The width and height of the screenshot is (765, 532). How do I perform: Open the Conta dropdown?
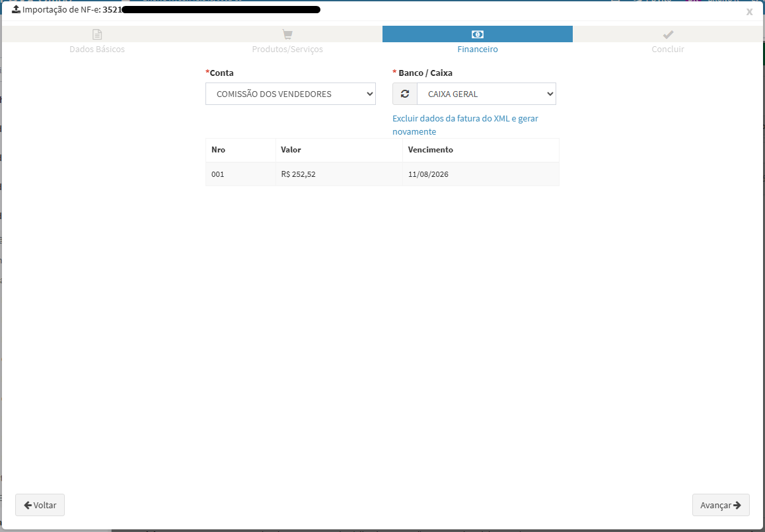click(290, 94)
